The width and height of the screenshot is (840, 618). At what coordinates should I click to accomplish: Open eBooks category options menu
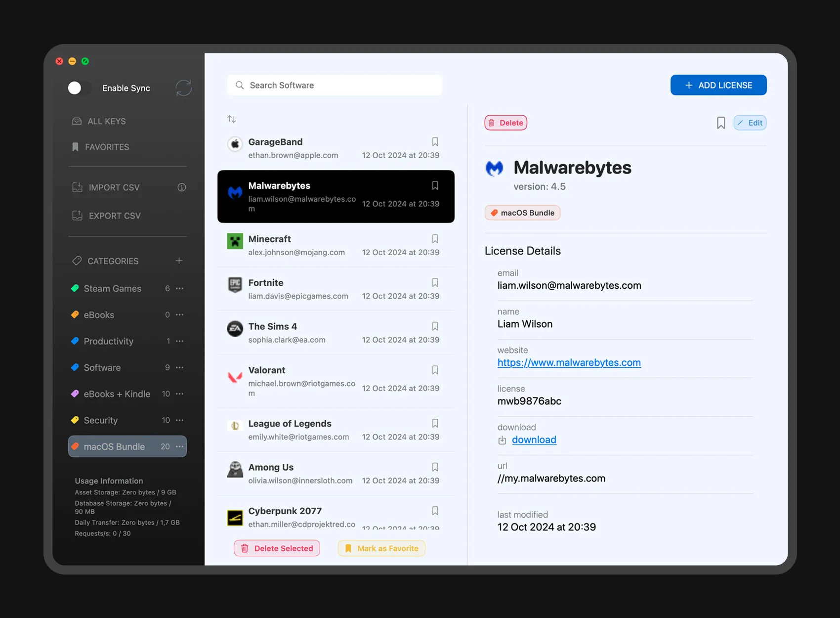pos(180,314)
